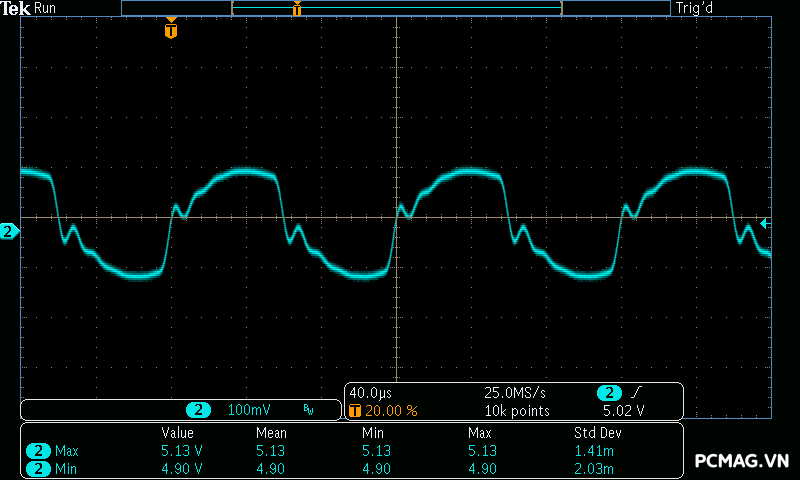Select the channel 2 badge beside 100mV
The width and height of the screenshot is (800, 480).
pos(200,410)
